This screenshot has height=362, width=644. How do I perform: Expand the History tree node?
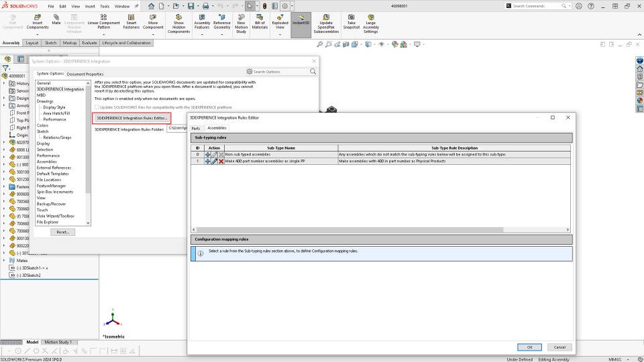coord(4,83)
